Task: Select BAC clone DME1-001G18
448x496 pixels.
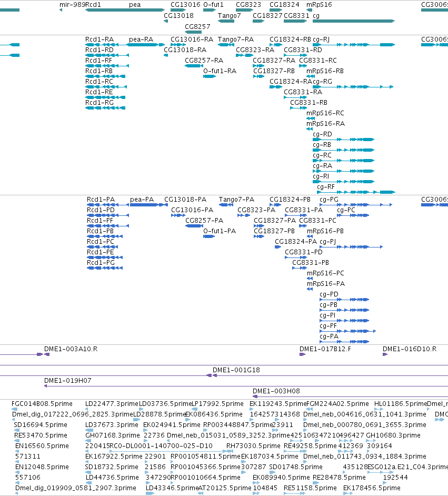Action: click(236, 370)
